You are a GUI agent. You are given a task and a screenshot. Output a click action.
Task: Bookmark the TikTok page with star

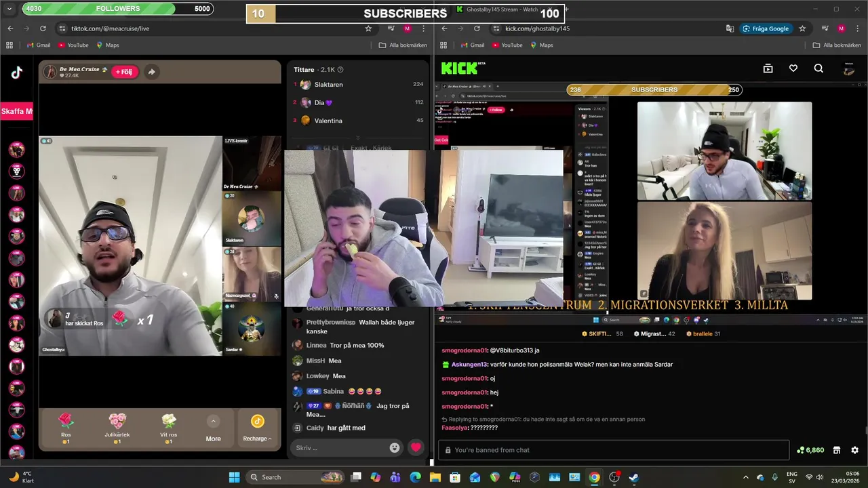pyautogui.click(x=368, y=28)
